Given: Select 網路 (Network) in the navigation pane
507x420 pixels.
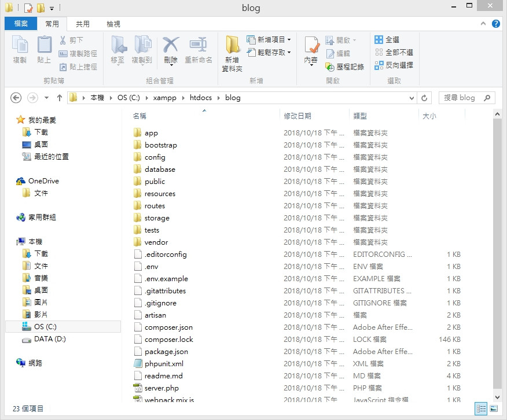Looking at the screenshot, I should tap(35, 363).
